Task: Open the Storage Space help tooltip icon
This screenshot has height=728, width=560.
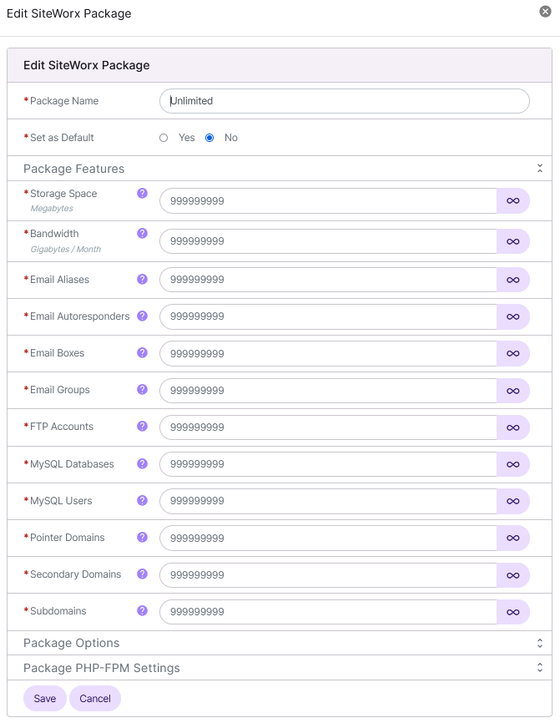Action: [142, 192]
